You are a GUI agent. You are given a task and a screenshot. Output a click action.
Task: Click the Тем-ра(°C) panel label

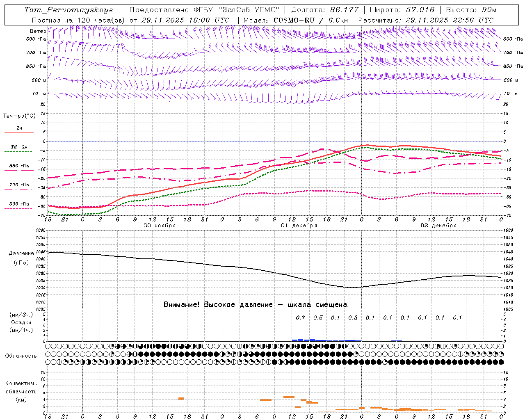tap(19, 116)
